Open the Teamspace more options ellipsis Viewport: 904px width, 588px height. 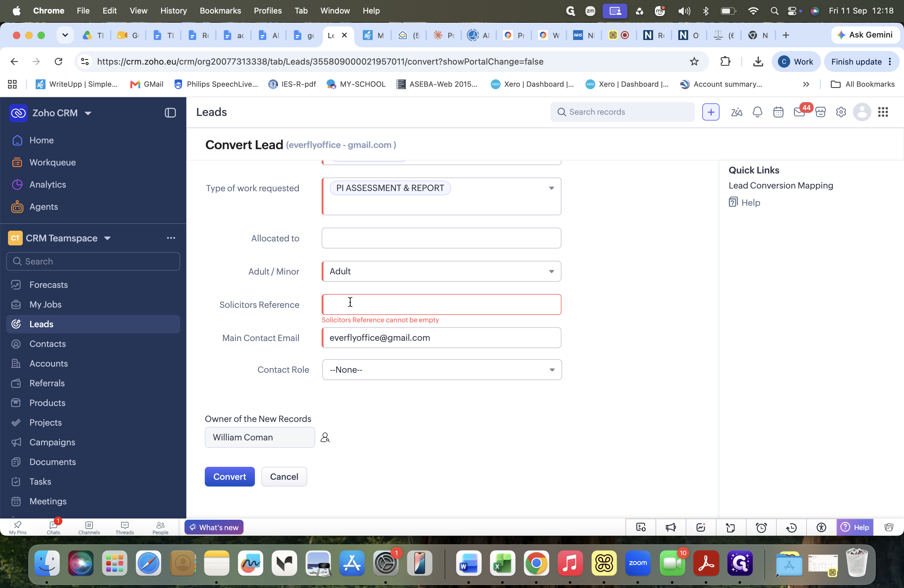click(x=171, y=238)
